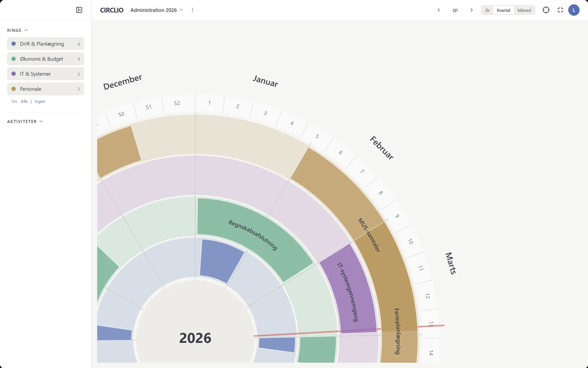Viewport: 588px width, 368px height.
Task: Select week 9 on the wheel
Action: pyautogui.click(x=397, y=216)
